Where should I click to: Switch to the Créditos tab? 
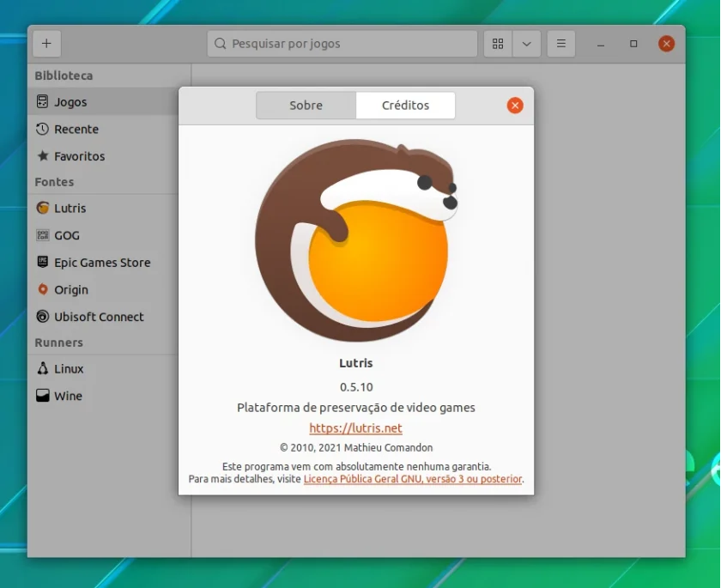point(405,106)
